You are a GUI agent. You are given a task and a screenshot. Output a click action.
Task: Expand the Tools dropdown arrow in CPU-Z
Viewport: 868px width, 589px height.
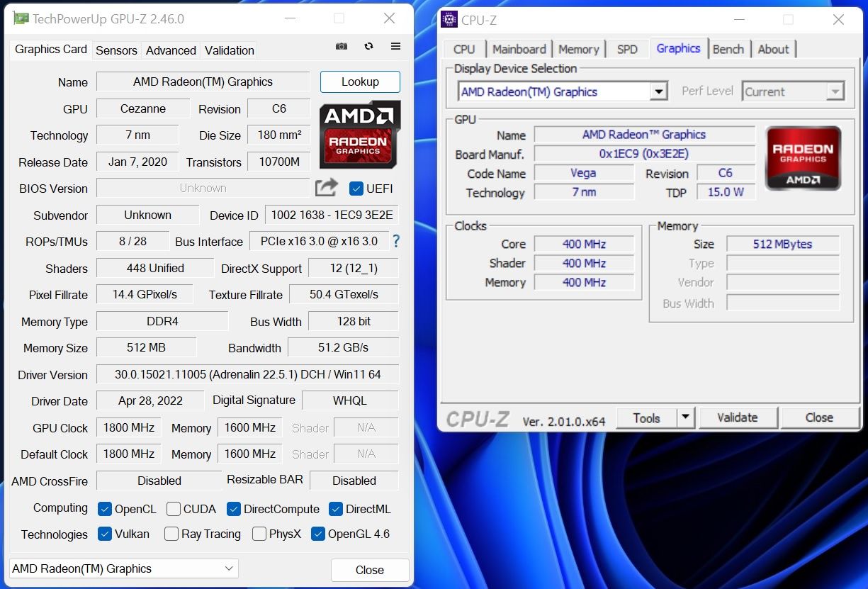point(685,417)
